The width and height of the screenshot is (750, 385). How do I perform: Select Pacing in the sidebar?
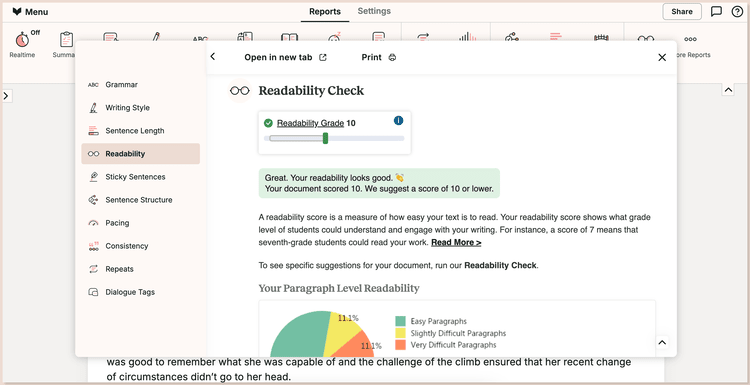141,223
